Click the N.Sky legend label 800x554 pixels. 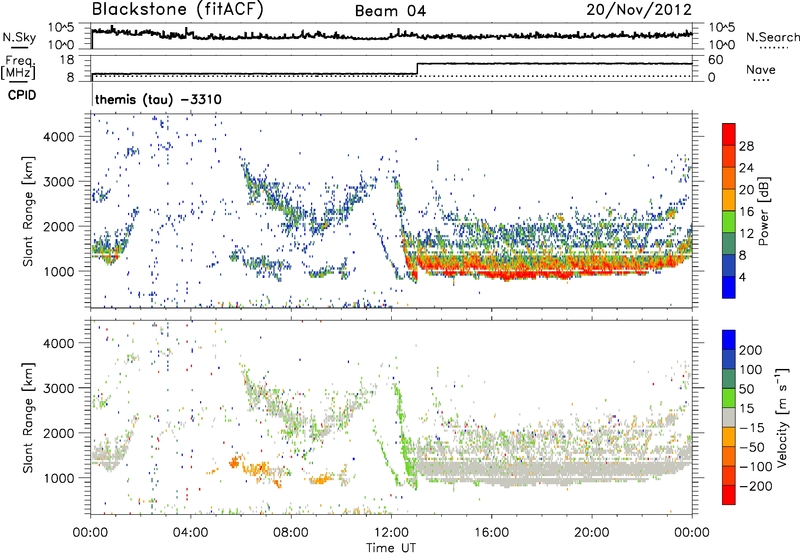[x=19, y=37]
